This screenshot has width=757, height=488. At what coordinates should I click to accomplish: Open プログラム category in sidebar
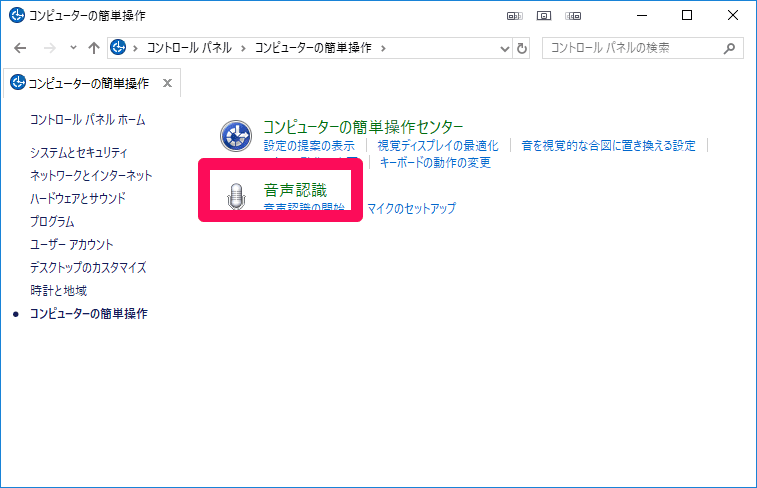tap(52, 221)
